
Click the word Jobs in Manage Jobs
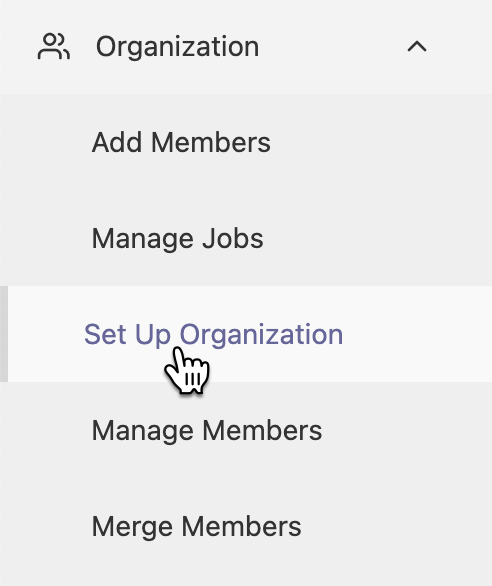tap(233, 238)
